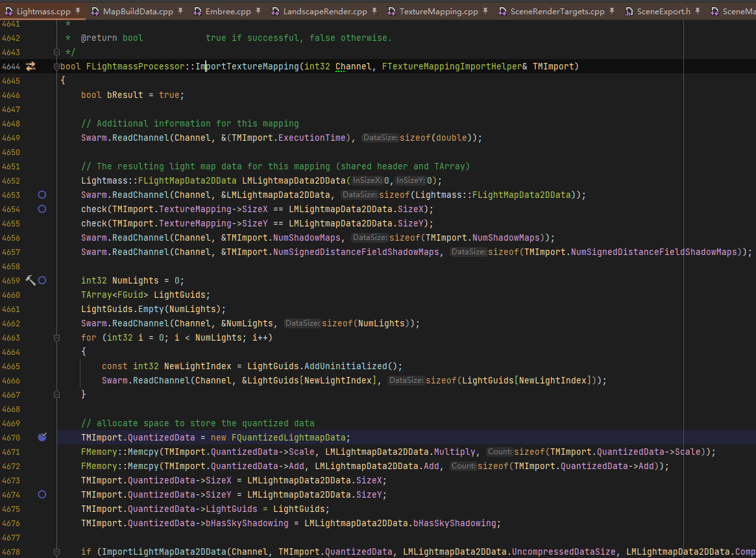Unpin the Lightmass.cpp tab via pin icon
Screen dimensions: 756x558
click(78, 10)
